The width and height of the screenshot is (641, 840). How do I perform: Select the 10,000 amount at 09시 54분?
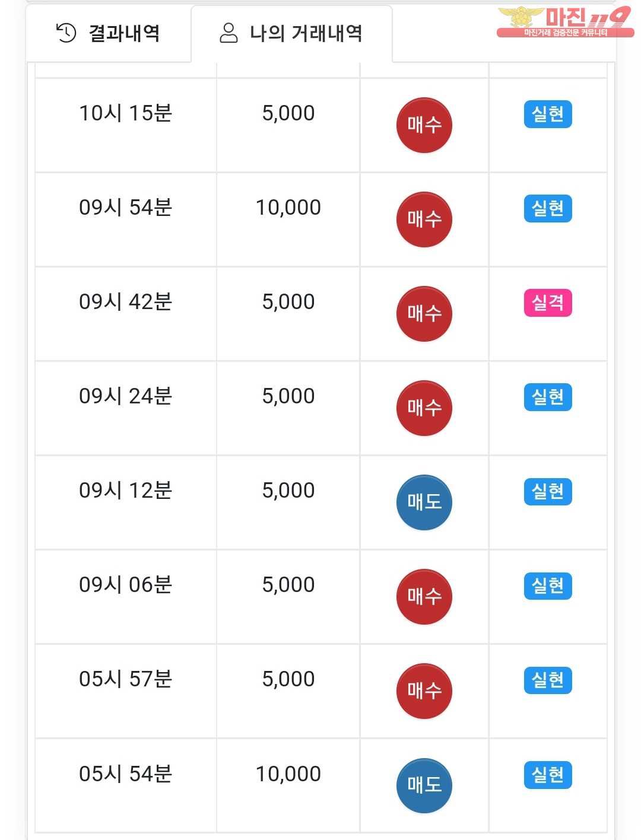288,208
